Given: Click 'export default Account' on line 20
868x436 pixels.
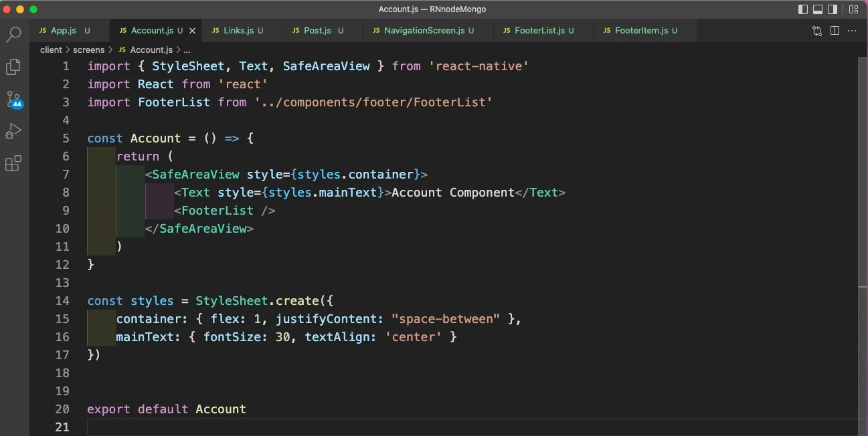Looking at the screenshot, I should 167,409.
